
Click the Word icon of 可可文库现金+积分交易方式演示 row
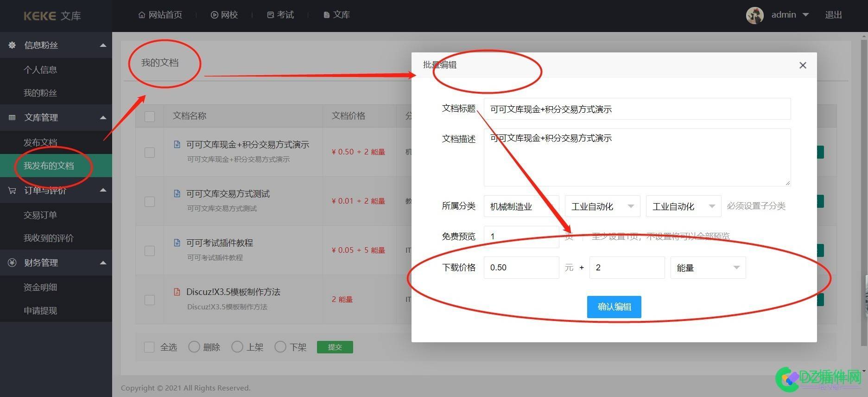pos(177,144)
